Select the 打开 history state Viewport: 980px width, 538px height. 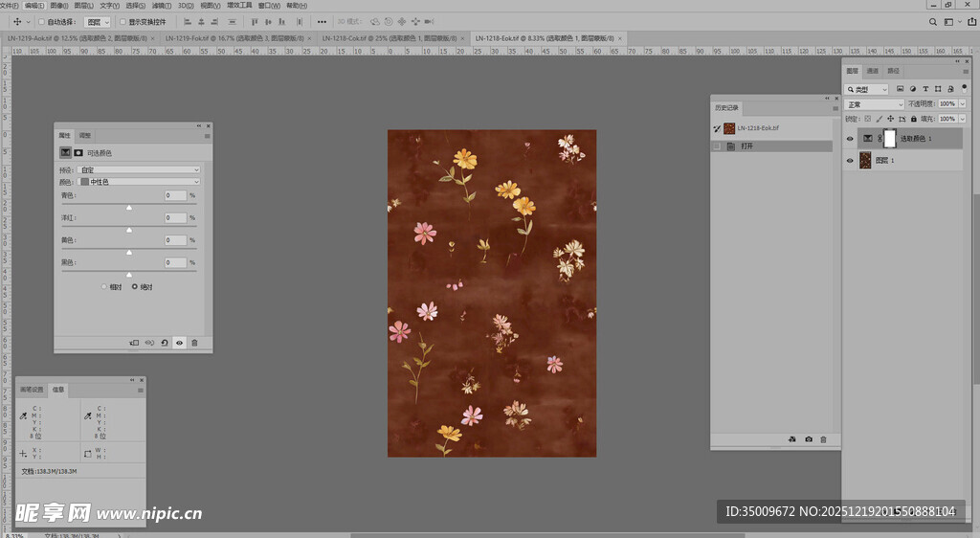746,146
